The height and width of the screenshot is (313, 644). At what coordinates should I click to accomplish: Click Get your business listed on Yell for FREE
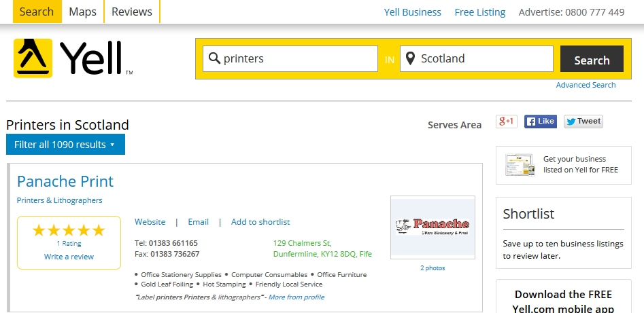(564, 165)
